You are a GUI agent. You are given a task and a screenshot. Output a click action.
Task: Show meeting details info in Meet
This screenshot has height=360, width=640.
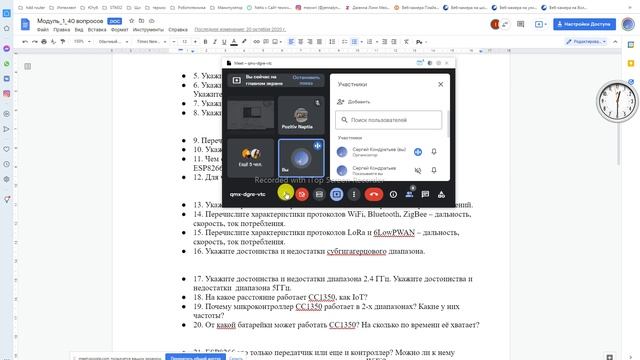click(x=393, y=195)
